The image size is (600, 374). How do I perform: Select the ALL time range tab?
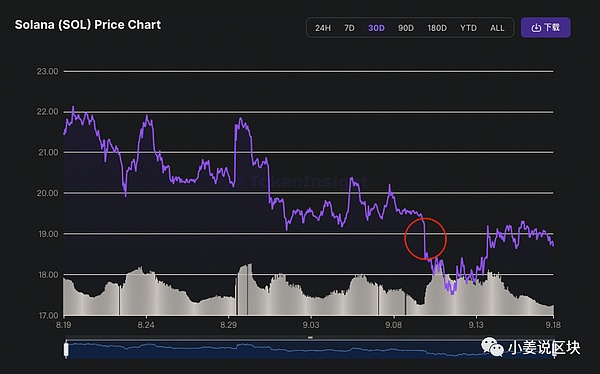(497, 28)
